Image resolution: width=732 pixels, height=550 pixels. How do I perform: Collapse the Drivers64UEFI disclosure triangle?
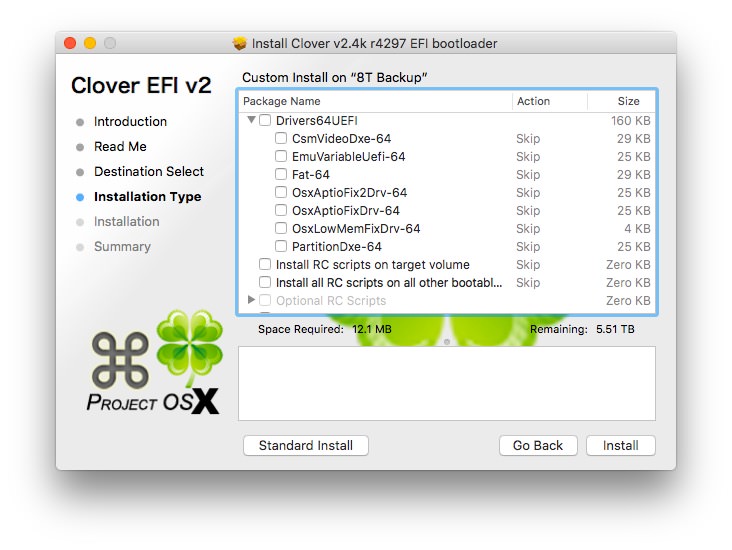click(x=251, y=120)
